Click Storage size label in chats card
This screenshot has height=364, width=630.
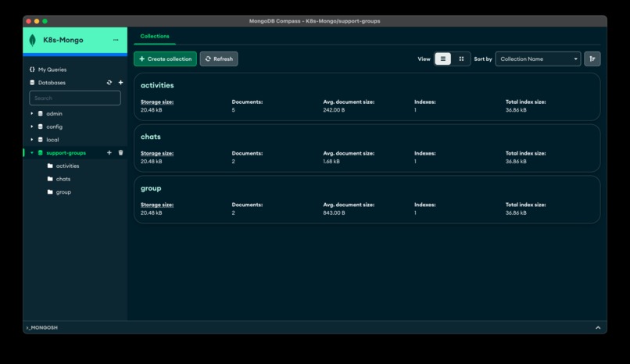[157, 153]
